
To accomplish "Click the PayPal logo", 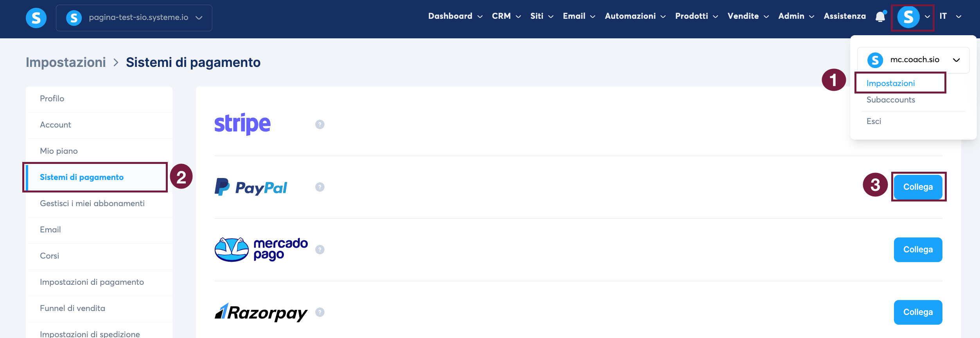I will [x=251, y=187].
